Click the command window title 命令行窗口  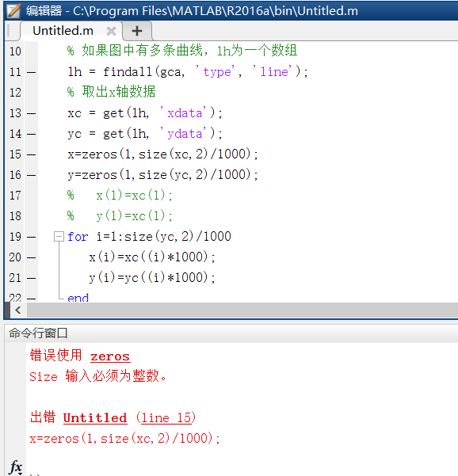tap(38, 333)
